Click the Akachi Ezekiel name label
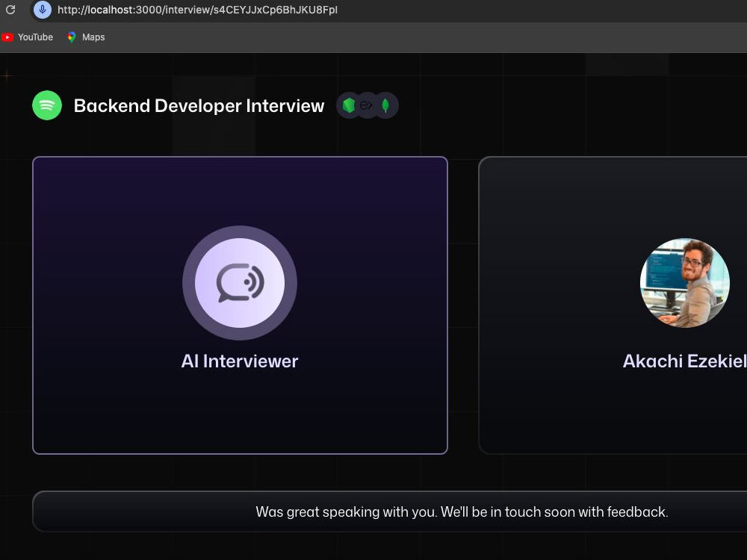747x560 pixels. click(684, 361)
